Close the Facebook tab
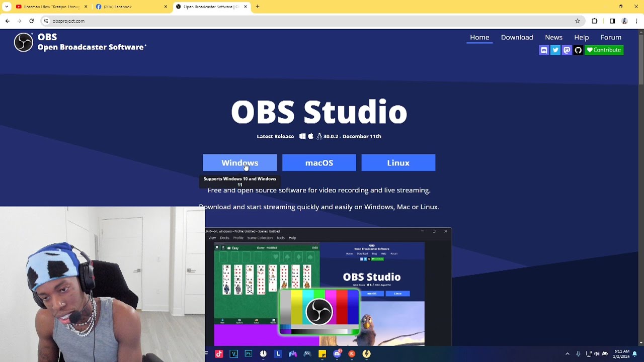The height and width of the screenshot is (362, 644). pos(166,7)
